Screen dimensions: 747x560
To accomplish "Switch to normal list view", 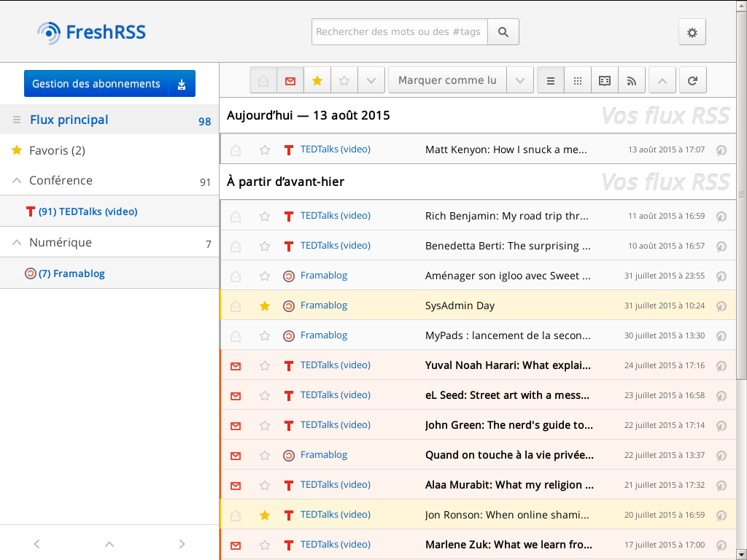I will click(551, 80).
